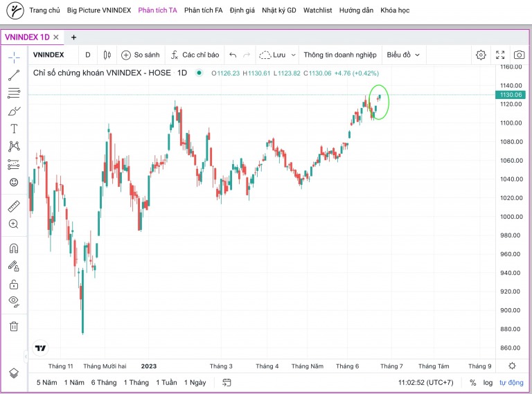Click the trash icon to remove drawings
This screenshot has height=394, width=532.
point(14,326)
